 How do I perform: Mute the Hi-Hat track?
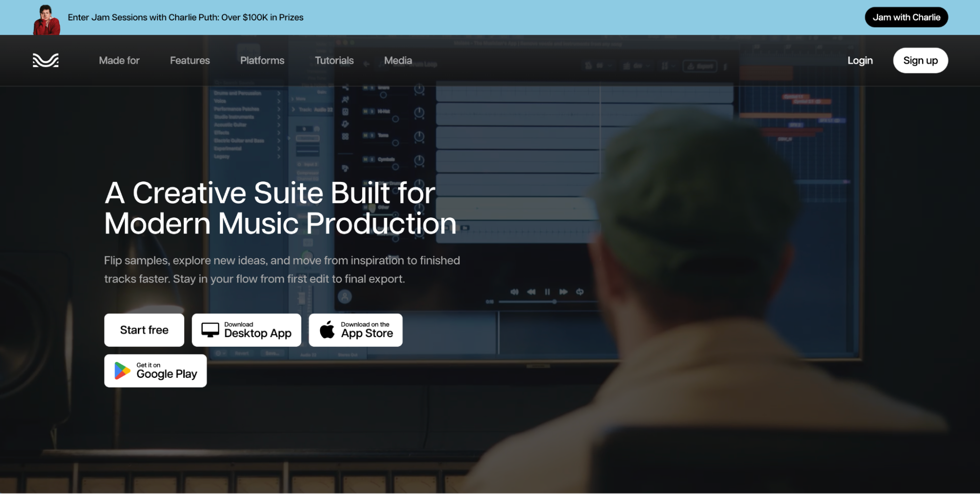tap(365, 111)
